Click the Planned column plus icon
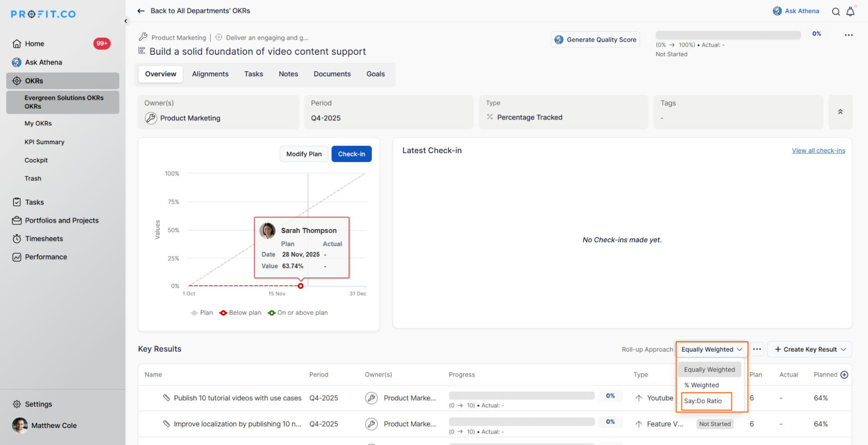This screenshot has height=445, width=868. click(x=844, y=375)
